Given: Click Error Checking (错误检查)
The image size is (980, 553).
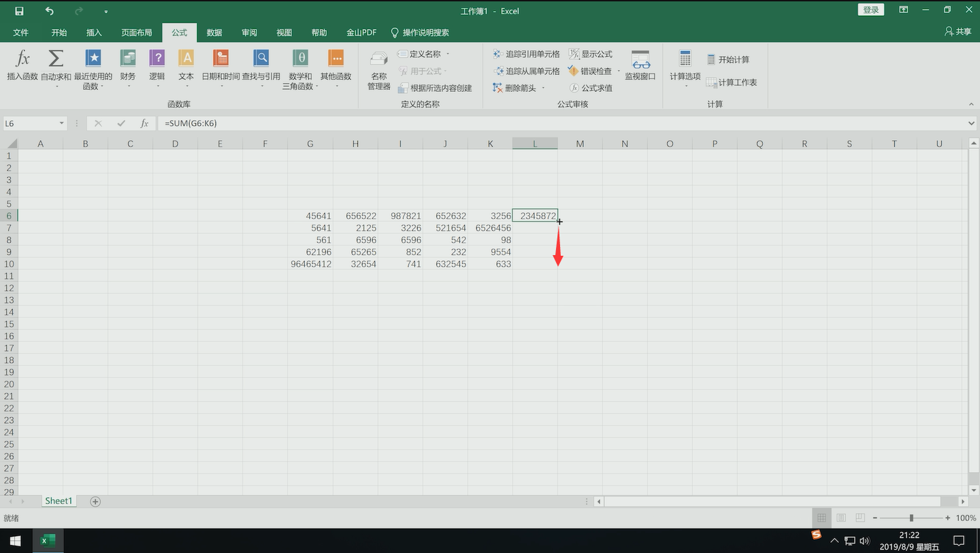Looking at the screenshot, I should click(590, 71).
